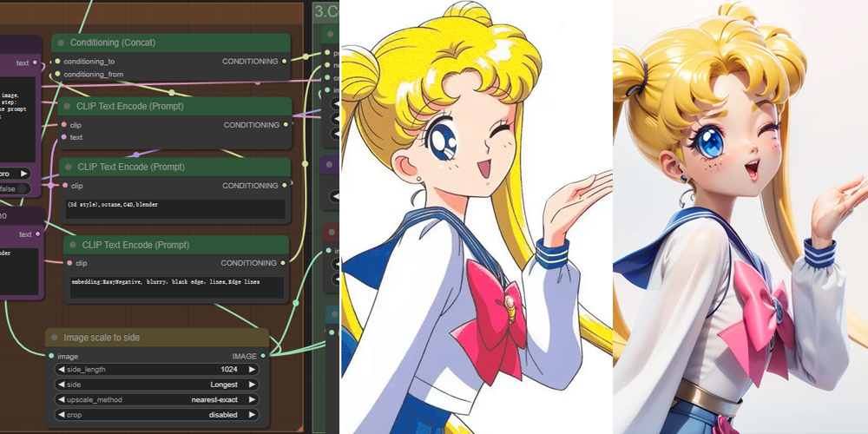Switch side option with its left arrow

61,385
